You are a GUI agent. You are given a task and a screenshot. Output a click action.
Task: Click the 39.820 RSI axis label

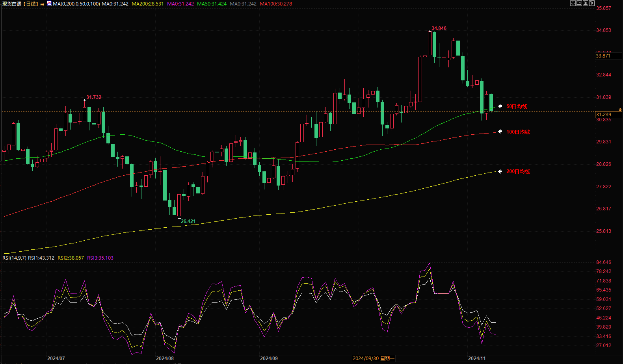tap(604, 327)
